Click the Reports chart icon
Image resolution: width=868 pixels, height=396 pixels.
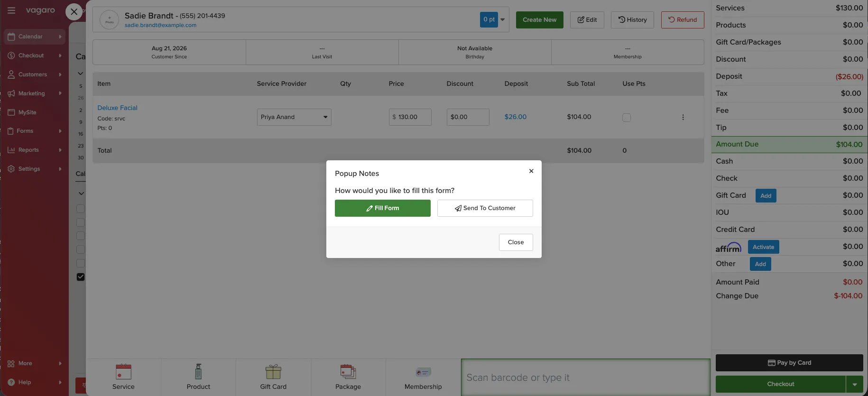11,150
